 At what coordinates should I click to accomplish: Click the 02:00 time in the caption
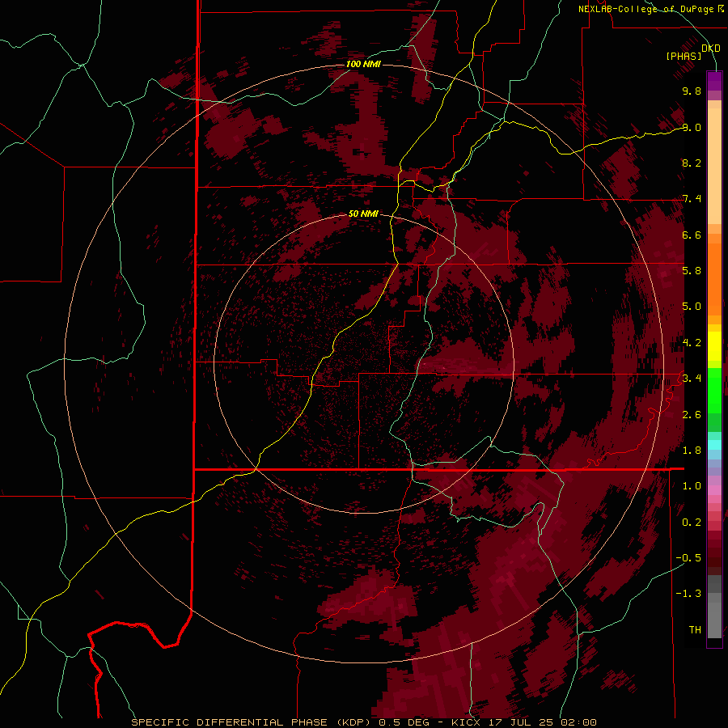pyautogui.click(x=578, y=722)
